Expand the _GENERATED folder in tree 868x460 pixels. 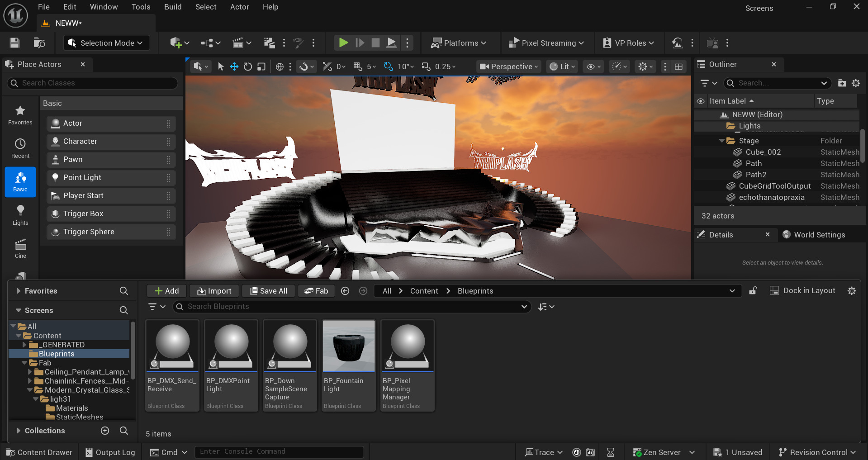pos(24,345)
